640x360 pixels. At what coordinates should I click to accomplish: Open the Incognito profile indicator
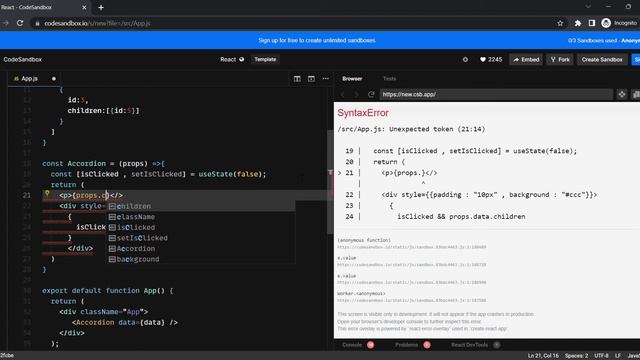point(619,23)
